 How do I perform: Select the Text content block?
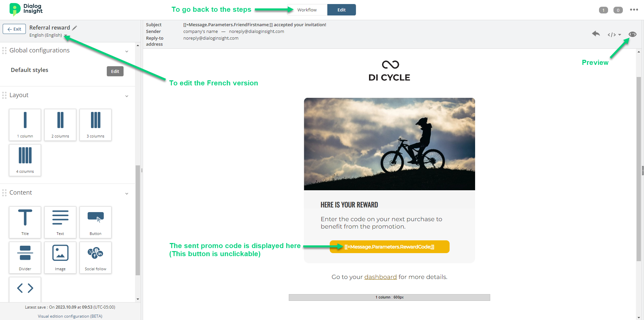point(60,222)
